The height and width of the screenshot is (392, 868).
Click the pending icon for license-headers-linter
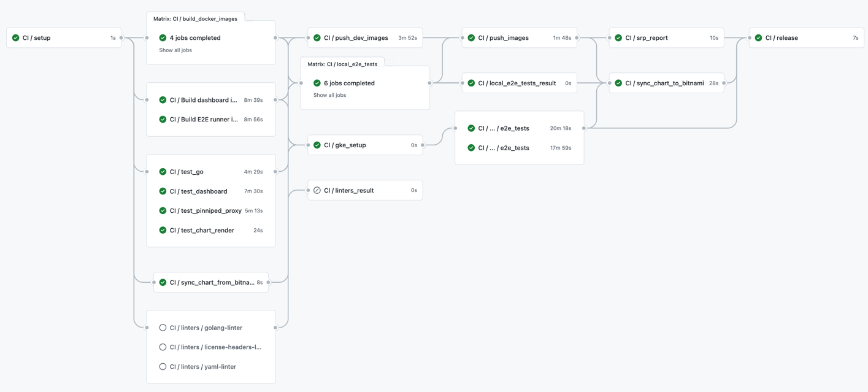pyautogui.click(x=163, y=347)
